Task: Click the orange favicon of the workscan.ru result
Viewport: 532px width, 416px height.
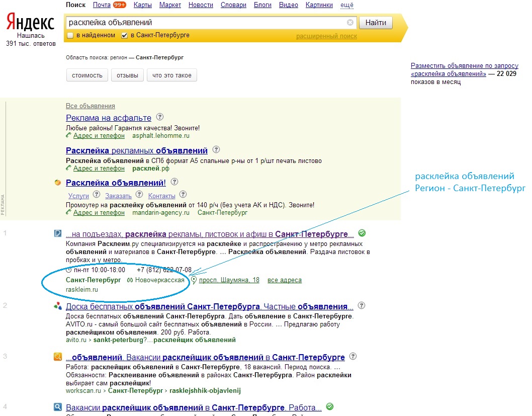Action: 58,357
